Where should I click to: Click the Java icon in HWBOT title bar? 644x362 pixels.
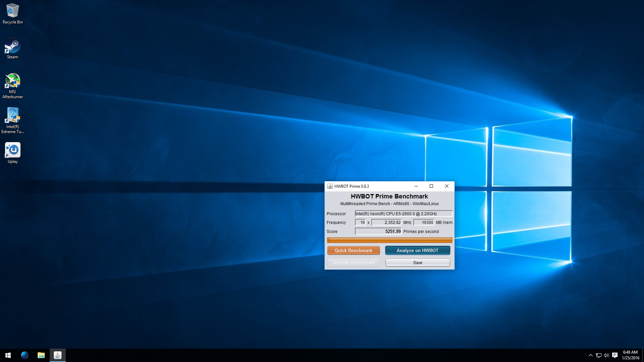pos(330,186)
